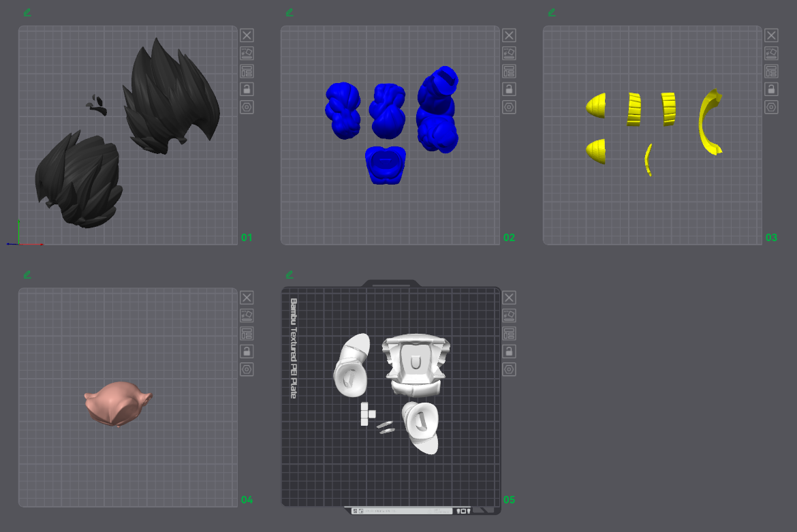This screenshot has width=797, height=532.
Task: Open plate settings for plate 03
Action: point(771,107)
